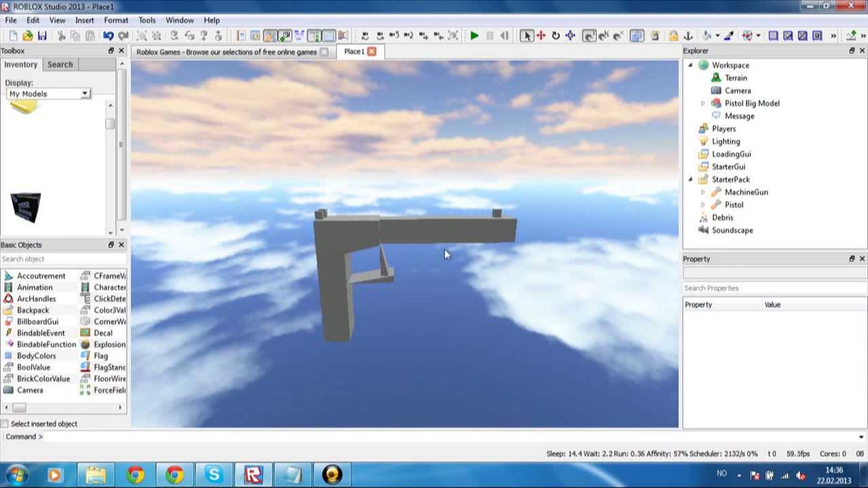
Task: Open the Material dropdown arrow
Action: [758, 36]
